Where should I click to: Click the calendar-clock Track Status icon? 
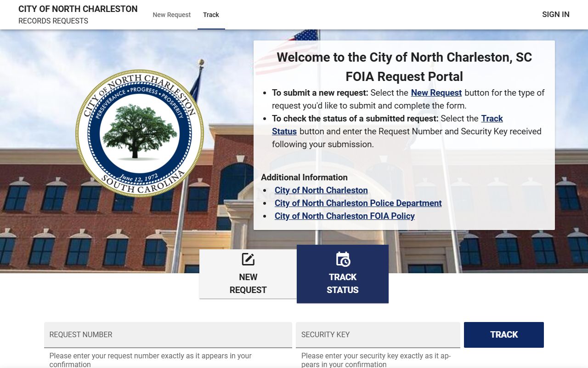coord(343,259)
